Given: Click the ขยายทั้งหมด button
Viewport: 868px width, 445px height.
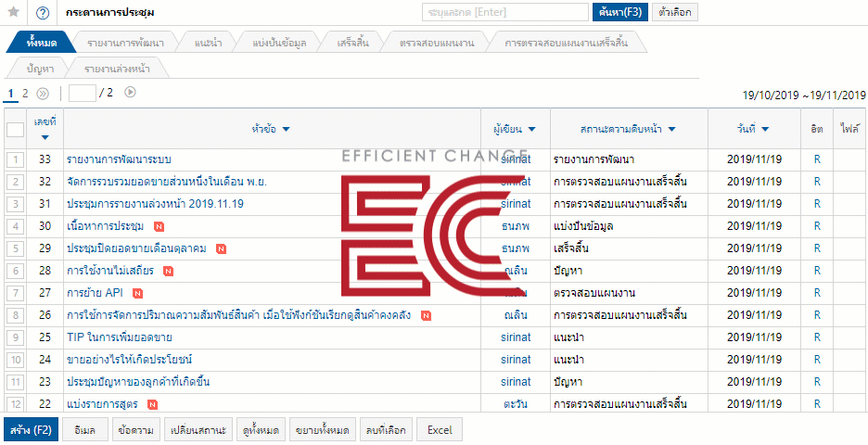Looking at the screenshot, I should pyautogui.click(x=322, y=430).
